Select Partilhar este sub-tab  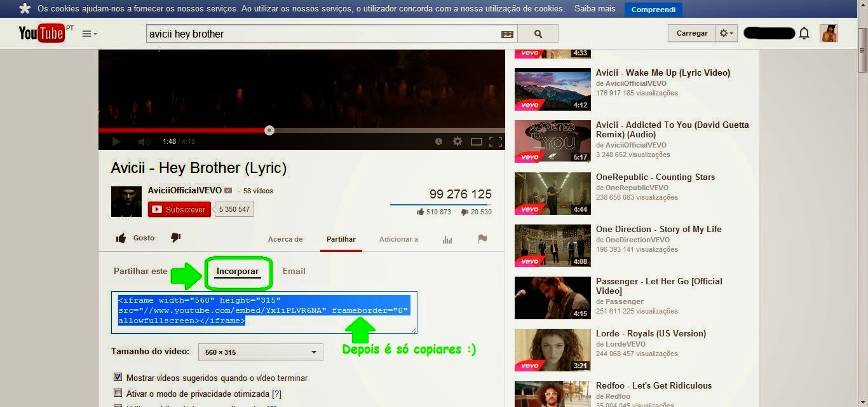tap(140, 271)
